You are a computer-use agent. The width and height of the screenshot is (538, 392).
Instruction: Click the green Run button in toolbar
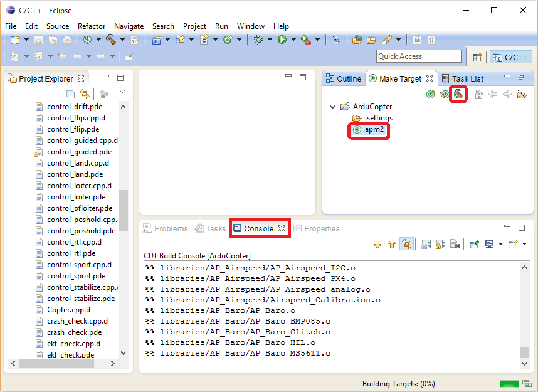click(x=282, y=40)
